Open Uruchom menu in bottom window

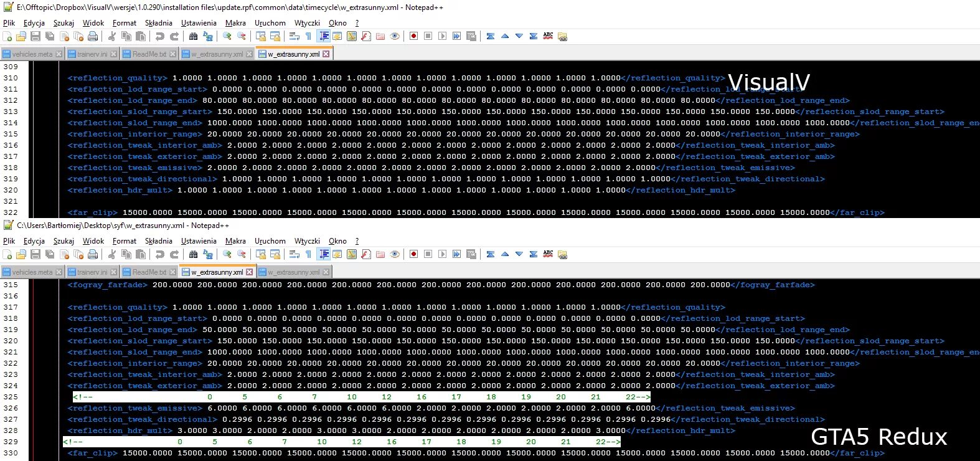[x=270, y=241]
